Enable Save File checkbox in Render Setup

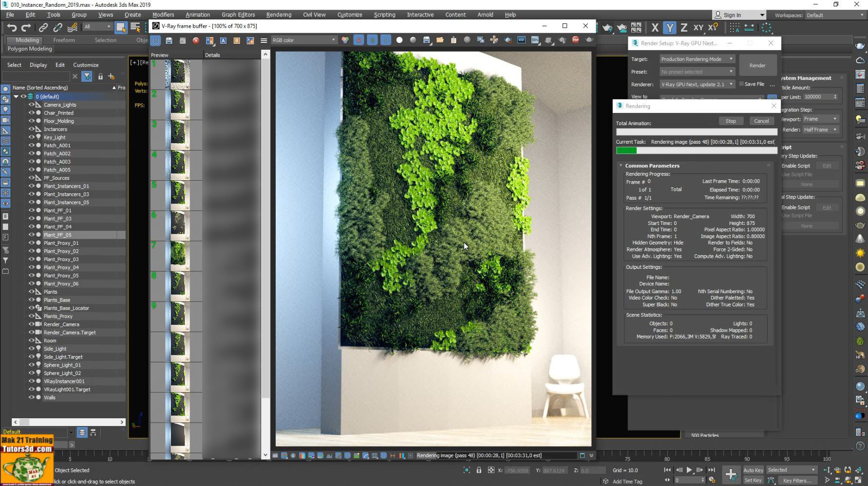click(x=741, y=84)
